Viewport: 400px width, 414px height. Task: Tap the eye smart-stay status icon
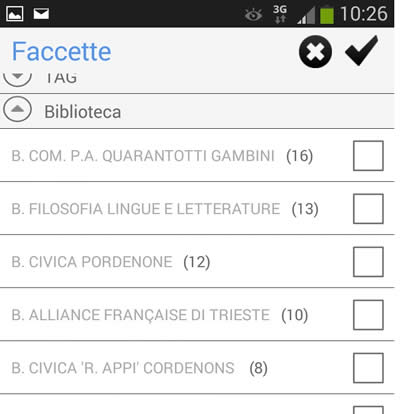253,15
